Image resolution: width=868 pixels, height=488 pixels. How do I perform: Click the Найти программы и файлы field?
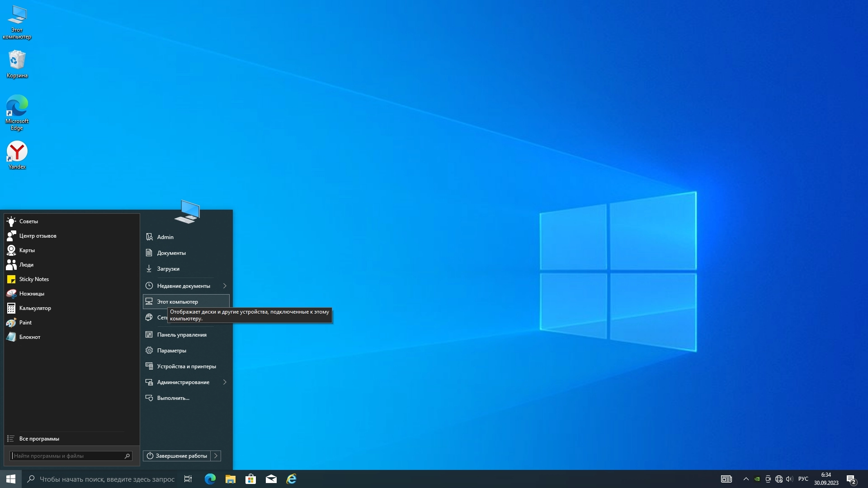click(67, 456)
